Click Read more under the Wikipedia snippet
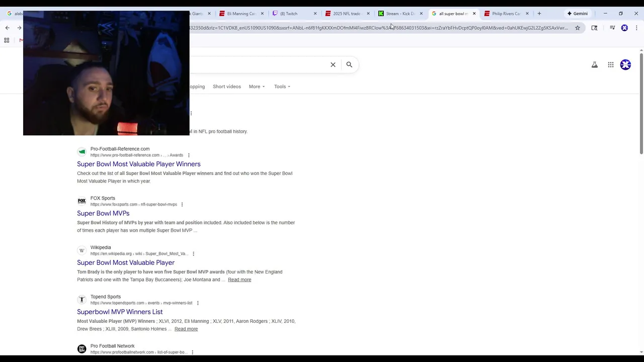Image resolution: width=644 pixels, height=362 pixels. [x=239, y=280]
